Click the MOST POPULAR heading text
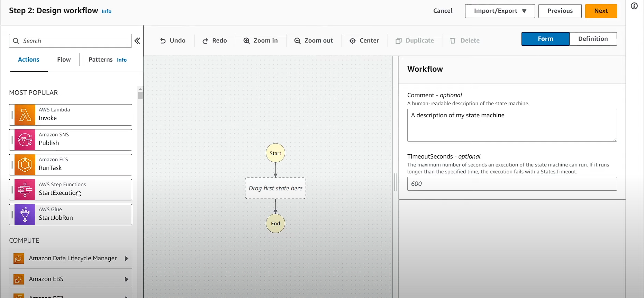 click(x=34, y=93)
